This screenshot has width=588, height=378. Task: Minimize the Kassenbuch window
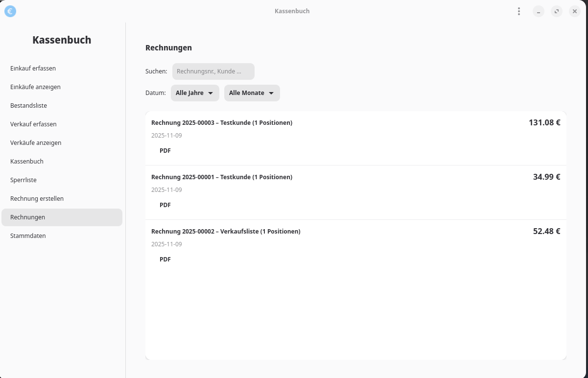tap(539, 11)
